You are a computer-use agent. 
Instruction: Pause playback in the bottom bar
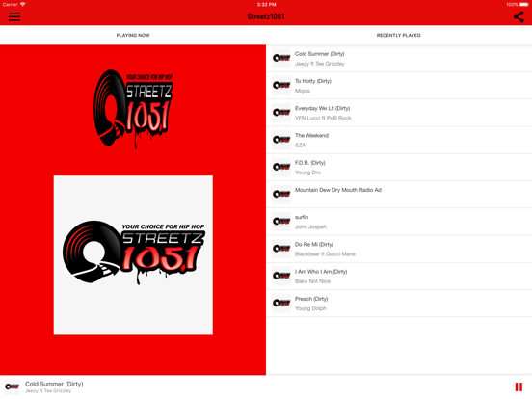tap(519, 386)
